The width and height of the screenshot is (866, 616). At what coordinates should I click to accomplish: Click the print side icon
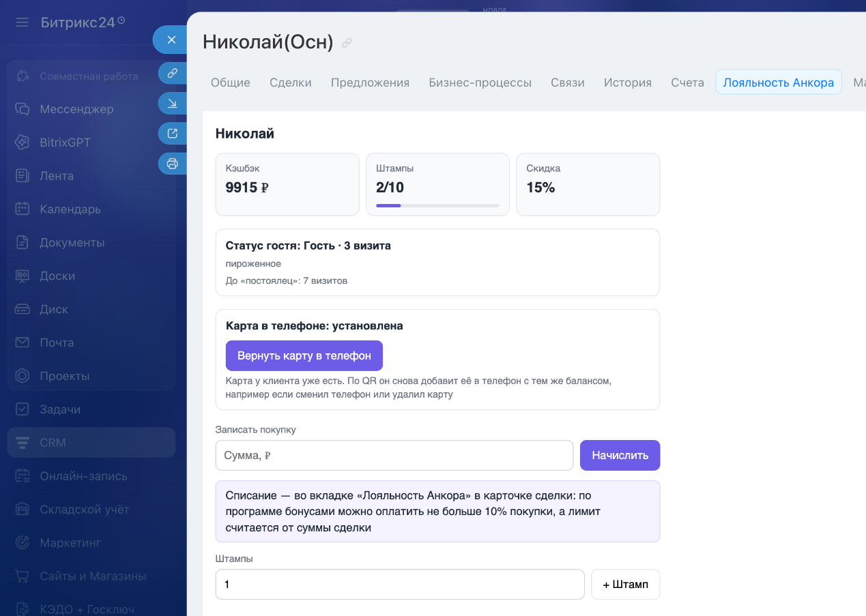pyautogui.click(x=173, y=164)
